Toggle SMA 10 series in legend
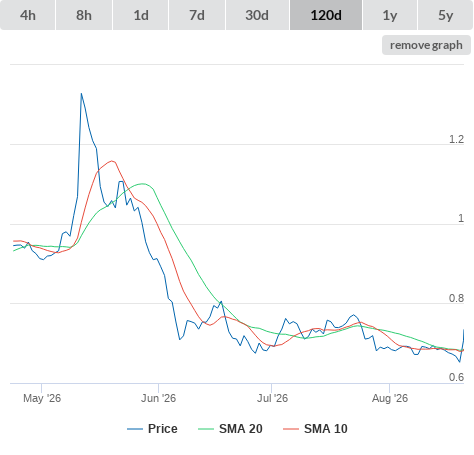The height and width of the screenshot is (455, 474). click(326, 429)
